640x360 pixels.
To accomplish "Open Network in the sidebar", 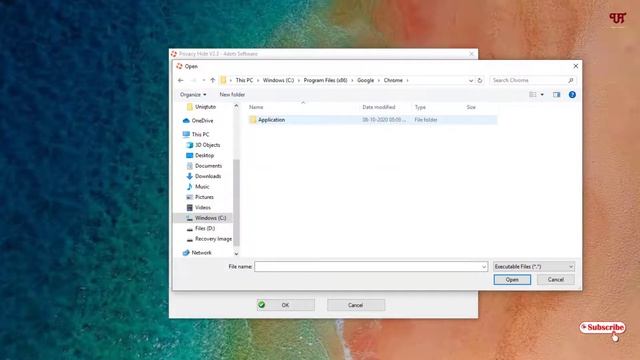I will coord(201,253).
